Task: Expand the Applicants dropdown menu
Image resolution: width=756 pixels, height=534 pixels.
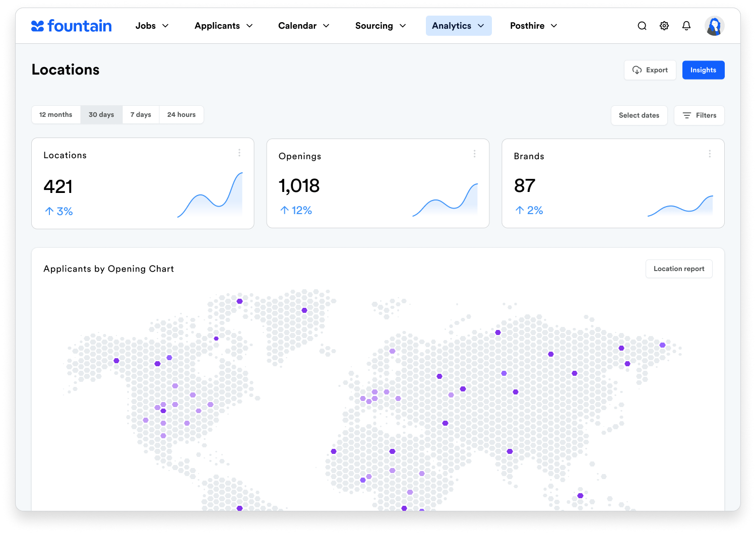Action: click(x=223, y=26)
